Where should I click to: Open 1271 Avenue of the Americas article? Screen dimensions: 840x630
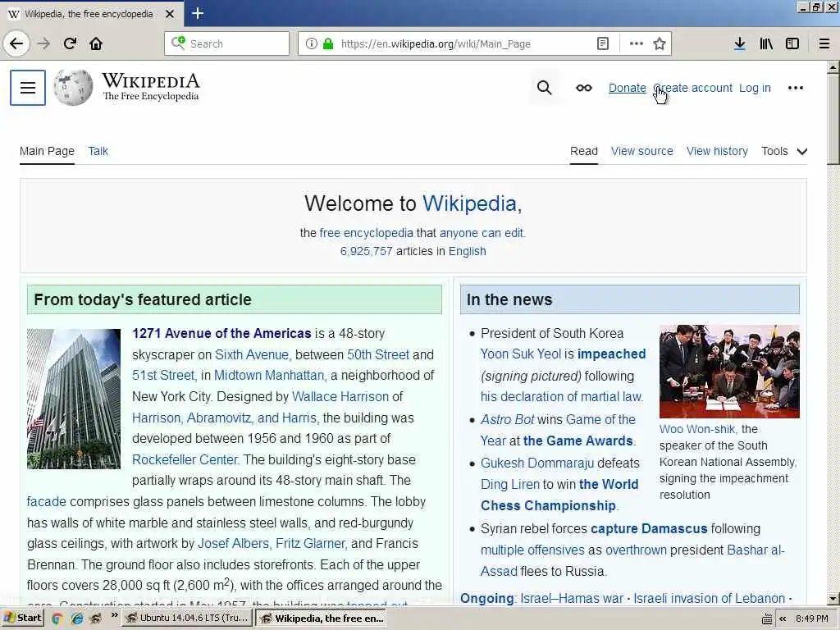(221, 333)
